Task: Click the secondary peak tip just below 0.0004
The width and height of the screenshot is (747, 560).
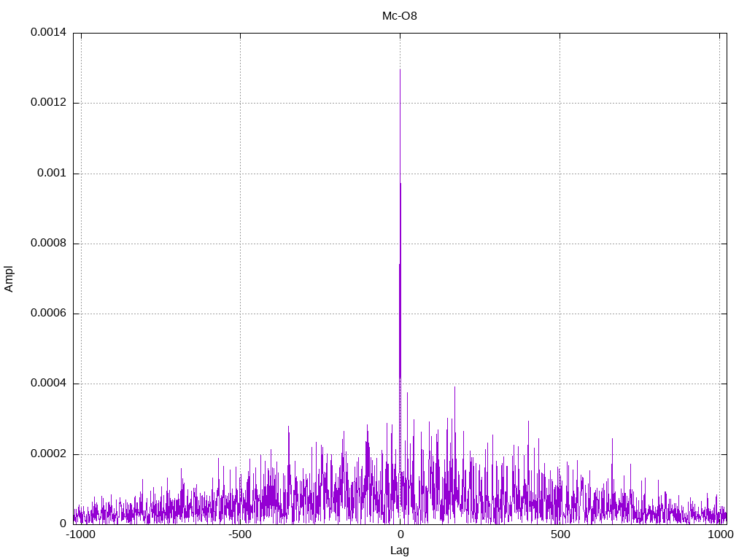Action: pyautogui.click(x=454, y=387)
